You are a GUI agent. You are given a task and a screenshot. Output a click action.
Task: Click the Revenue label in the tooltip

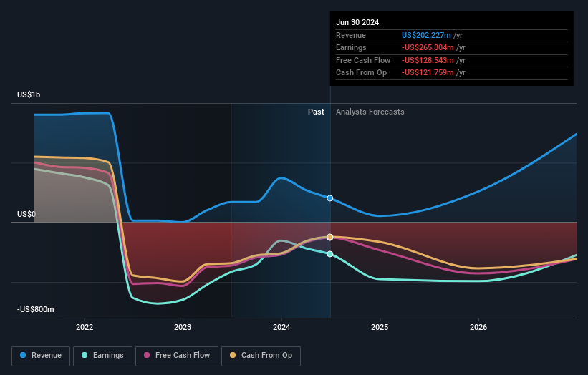pos(351,35)
